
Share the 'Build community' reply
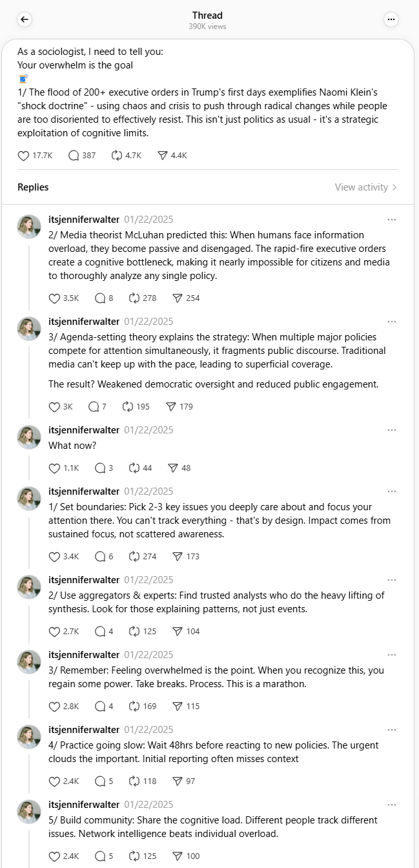tap(172, 856)
